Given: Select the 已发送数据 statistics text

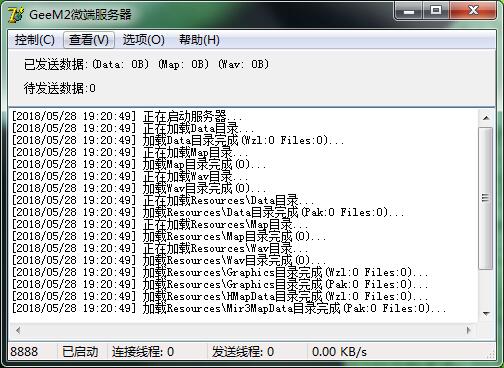Looking at the screenshot, I should [146, 64].
